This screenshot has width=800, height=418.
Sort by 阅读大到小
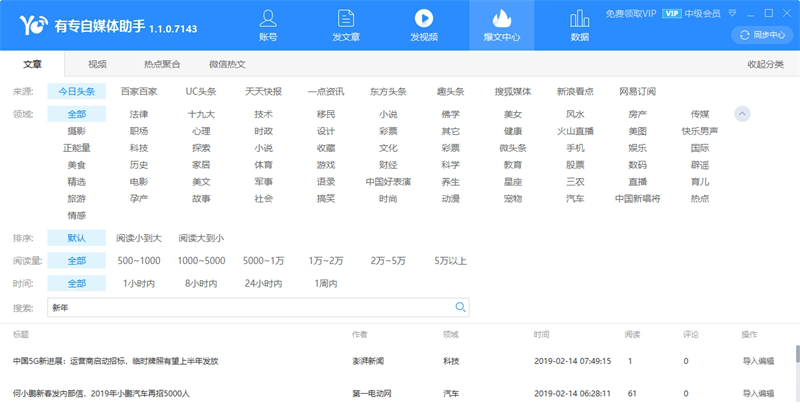tap(201, 238)
